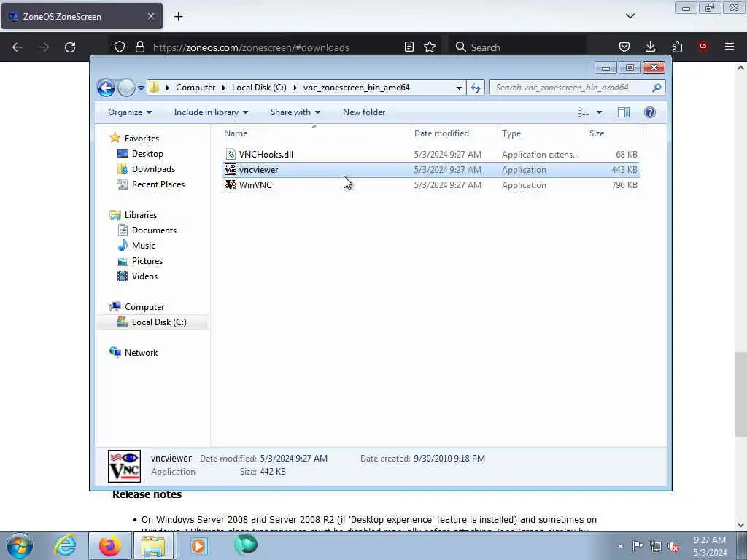Select Local Disk (C:) in navigation pane

click(x=159, y=322)
